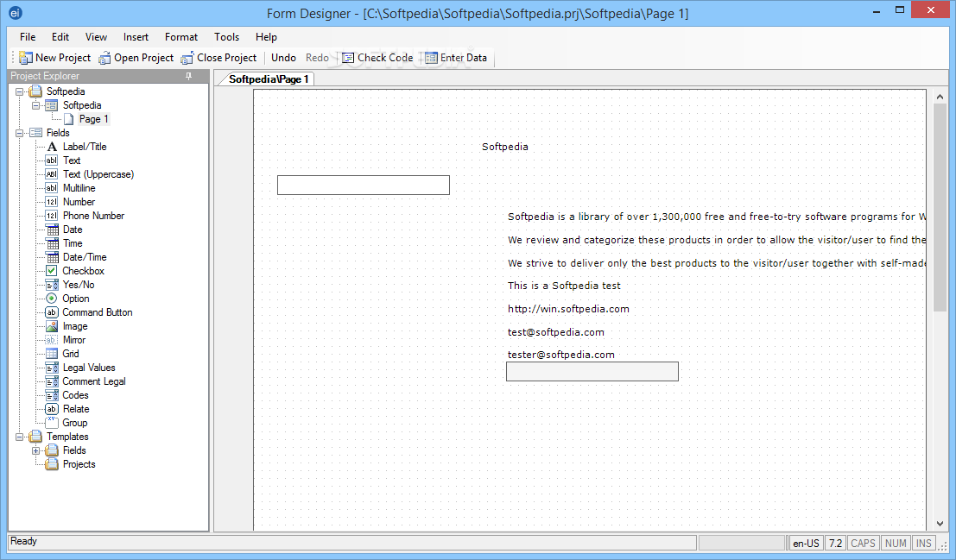Image resolution: width=956 pixels, height=560 pixels.
Task: Click the Check Code toolbar icon
Action: point(348,58)
